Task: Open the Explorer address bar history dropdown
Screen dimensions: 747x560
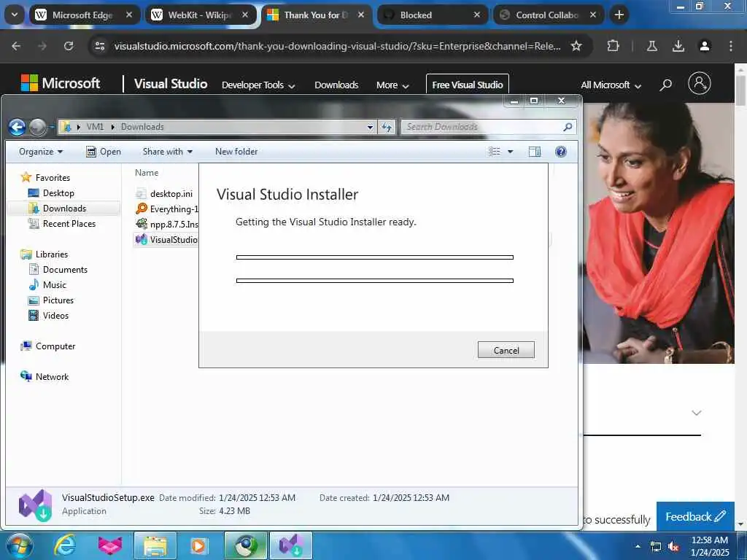Action: point(370,127)
